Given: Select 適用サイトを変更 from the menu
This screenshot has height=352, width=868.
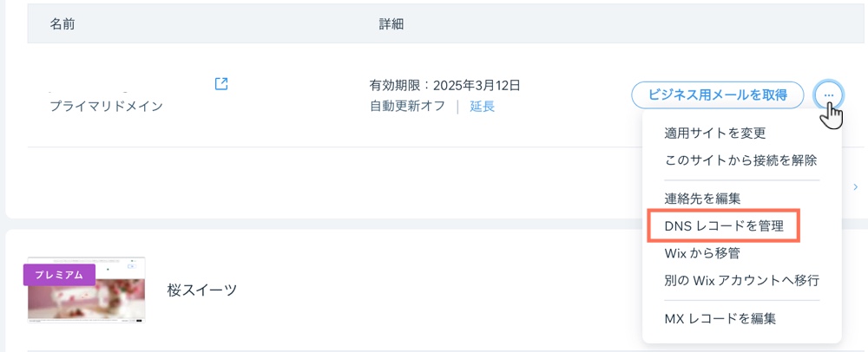Looking at the screenshot, I should pyautogui.click(x=714, y=134).
